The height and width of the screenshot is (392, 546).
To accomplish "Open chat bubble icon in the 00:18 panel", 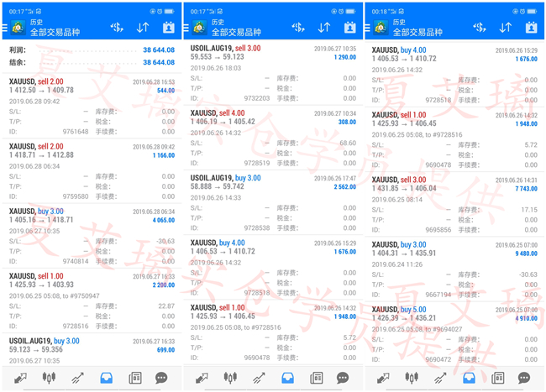I will click(x=524, y=378).
